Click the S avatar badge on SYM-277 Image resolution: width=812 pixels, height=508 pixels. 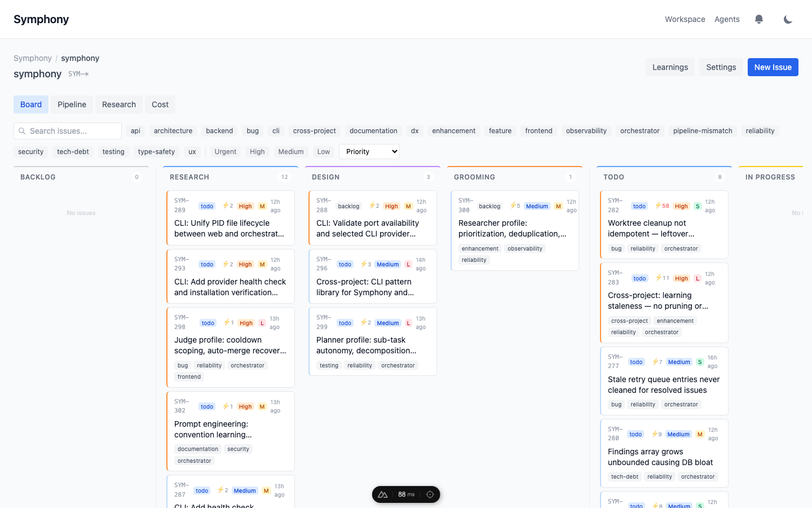(699, 362)
